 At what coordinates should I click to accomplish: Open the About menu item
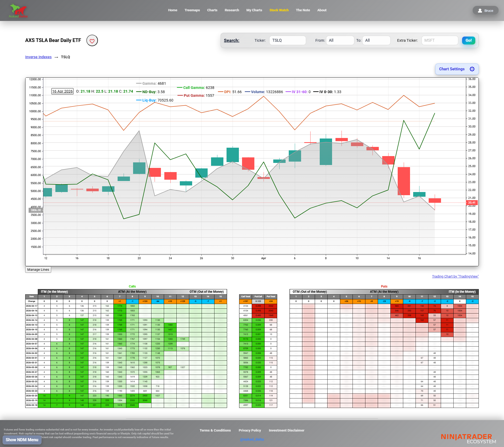pyautogui.click(x=322, y=10)
